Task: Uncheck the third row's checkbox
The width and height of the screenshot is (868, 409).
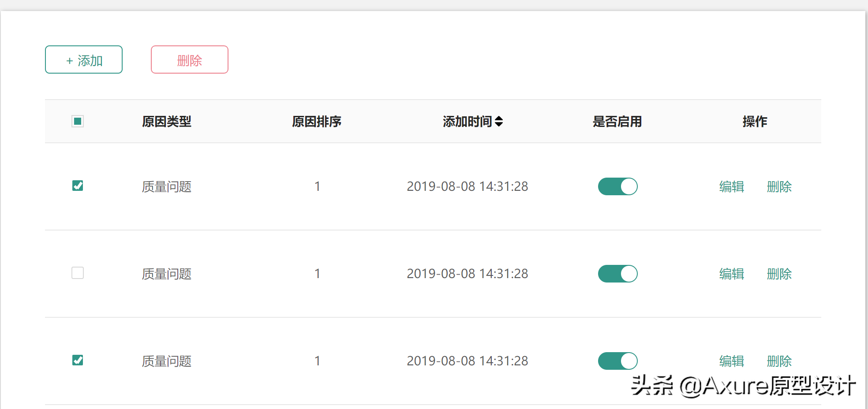Action: pos(78,360)
